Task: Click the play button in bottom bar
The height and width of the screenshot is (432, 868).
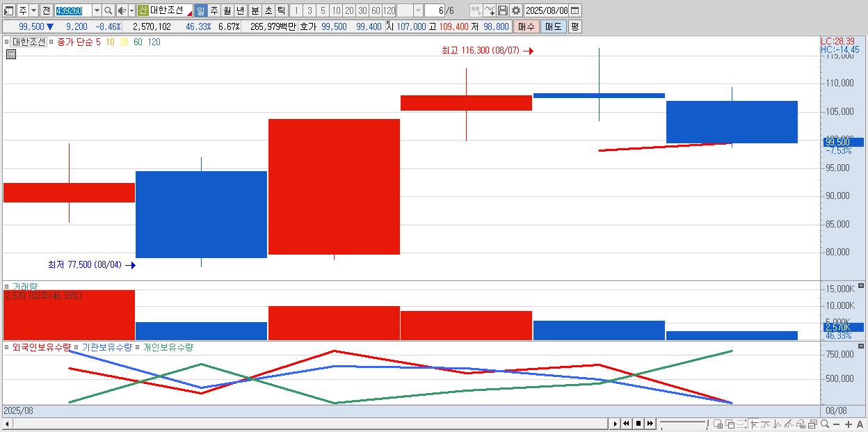Action: click(615, 424)
